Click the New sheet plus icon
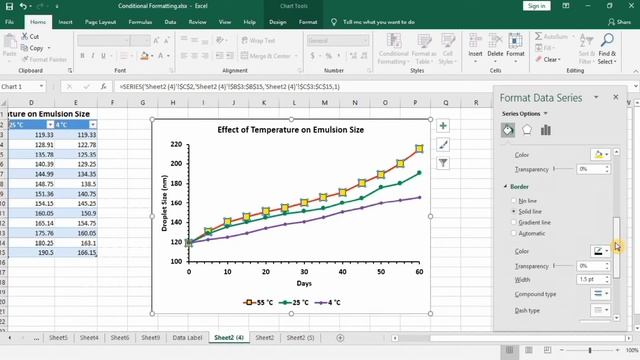This screenshot has height=360, width=640. (x=340, y=338)
